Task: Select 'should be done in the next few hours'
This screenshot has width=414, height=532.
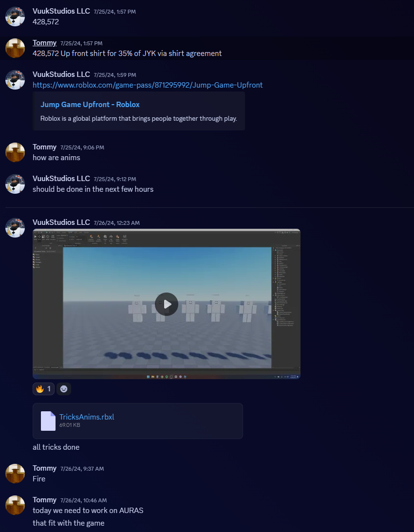Action: point(93,189)
